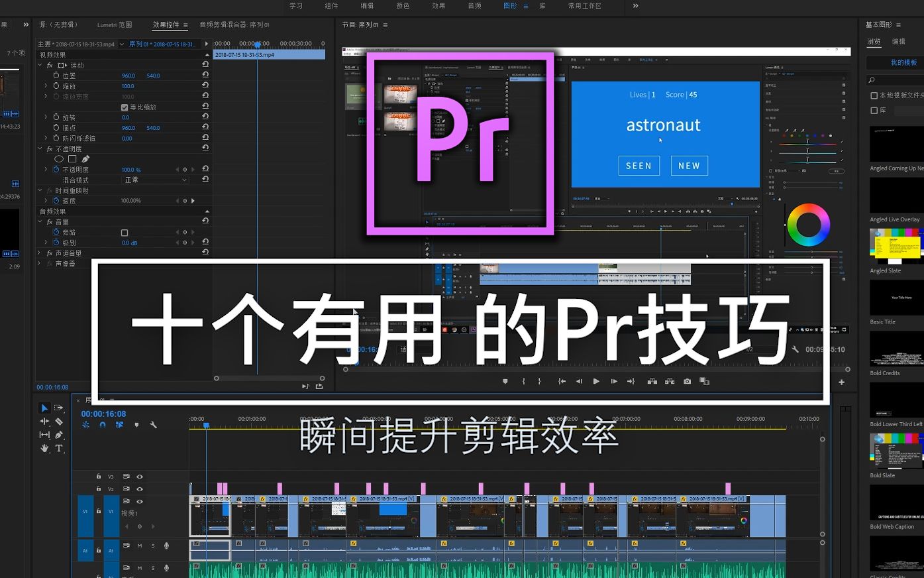Show overflow workspaces chevron at top
This screenshot has width=924, height=578.
click(635, 6)
